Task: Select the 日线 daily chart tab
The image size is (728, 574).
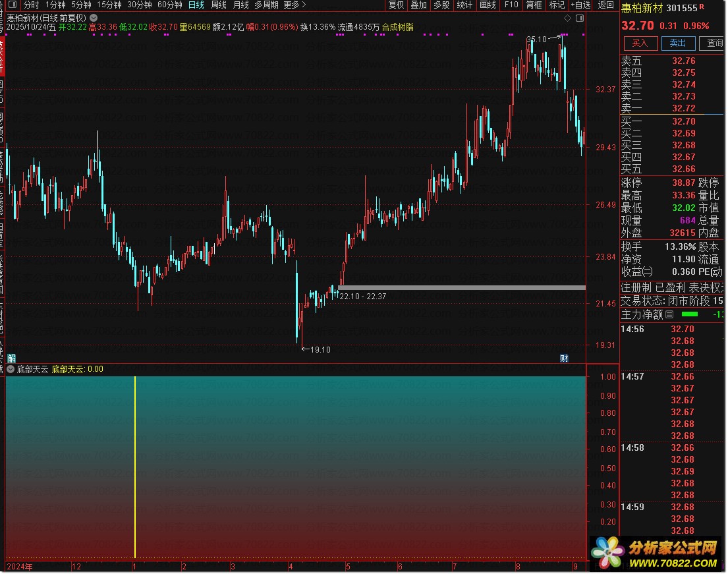Action: coord(196,5)
